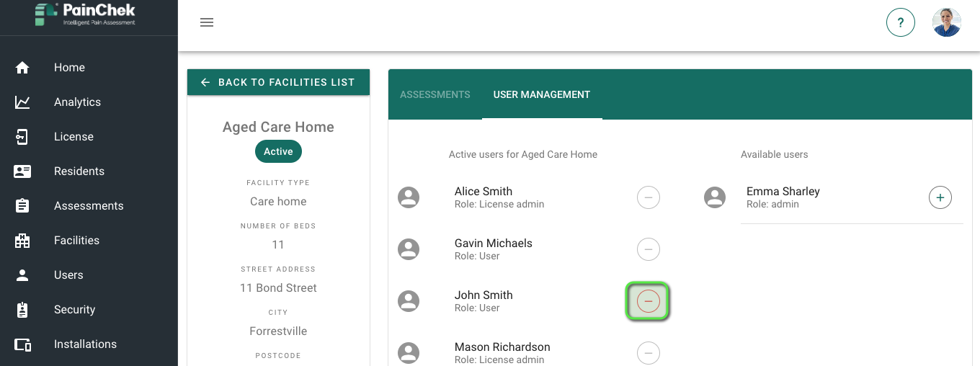Open the user profile avatar
980x366 pixels.
947,22
